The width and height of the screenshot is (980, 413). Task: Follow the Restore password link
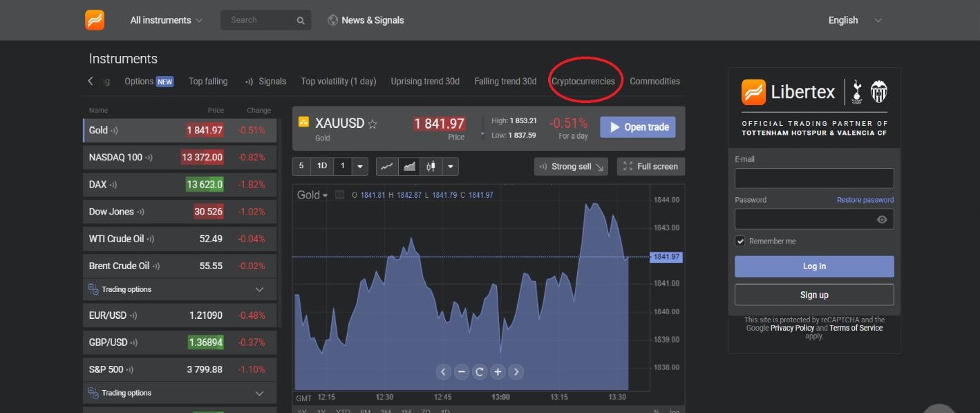[865, 200]
